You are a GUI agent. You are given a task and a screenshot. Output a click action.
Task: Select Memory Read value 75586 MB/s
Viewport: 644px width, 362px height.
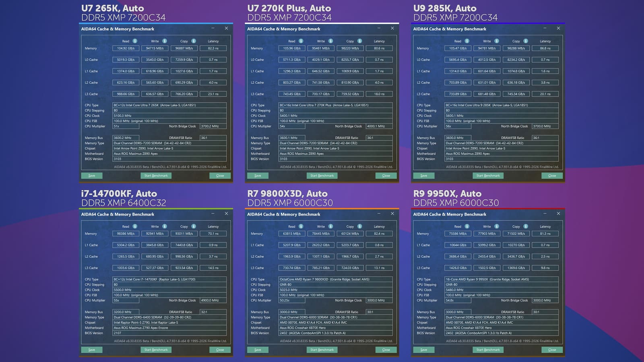[x=458, y=234]
